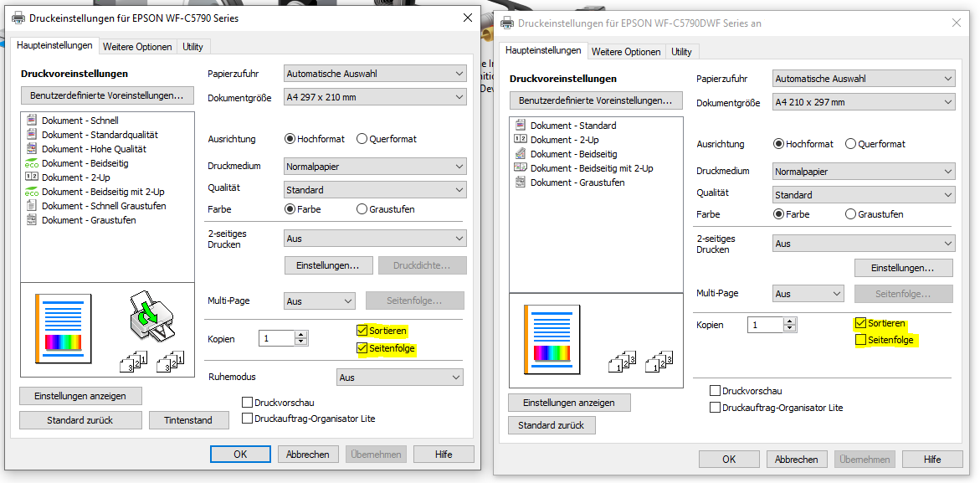The height and width of the screenshot is (483, 980).
Task: Increase Kopien with up arrow in WF-C5790 dialog
Action: click(x=301, y=335)
